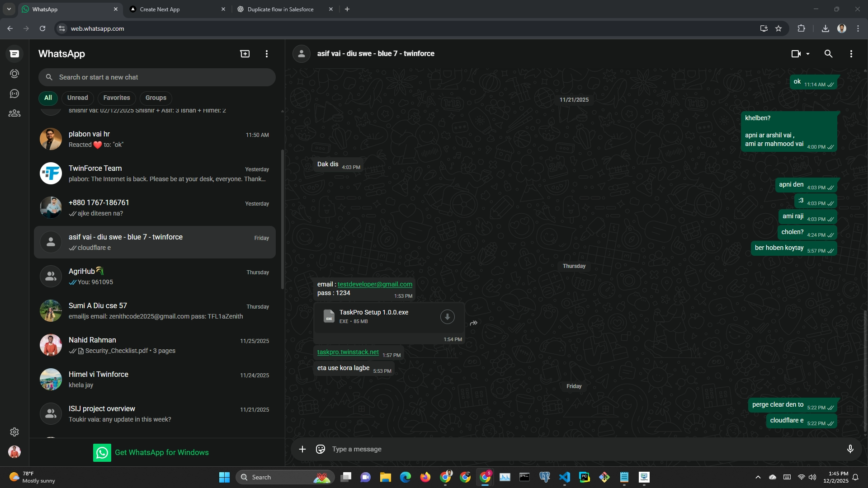Open the Channels icon in sidebar

[14, 94]
